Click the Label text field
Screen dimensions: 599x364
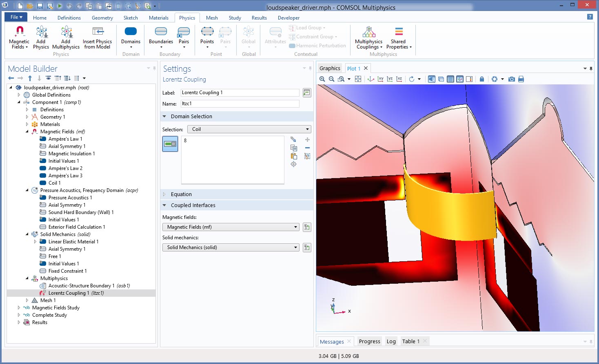click(x=240, y=93)
